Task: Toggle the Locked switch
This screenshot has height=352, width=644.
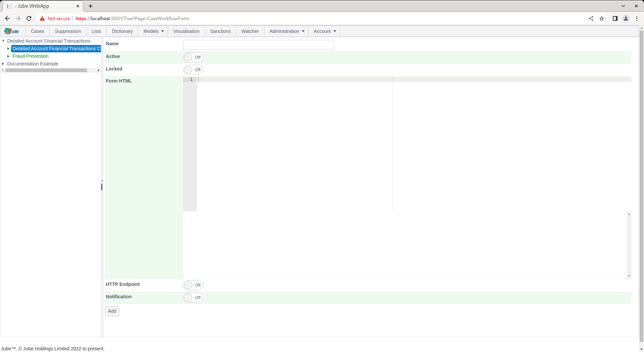Action: pos(193,70)
